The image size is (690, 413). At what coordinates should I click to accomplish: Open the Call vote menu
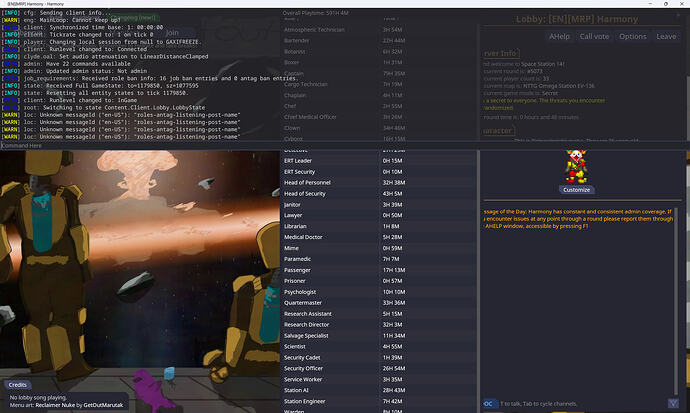[594, 37]
